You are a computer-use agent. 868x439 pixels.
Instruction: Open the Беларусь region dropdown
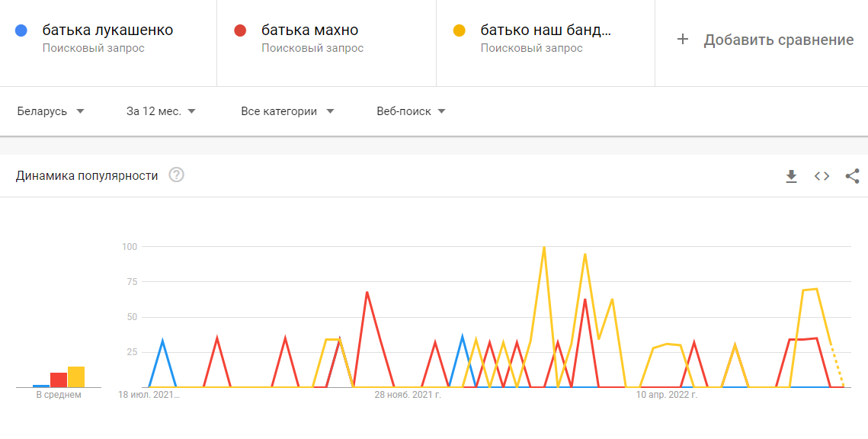50,111
